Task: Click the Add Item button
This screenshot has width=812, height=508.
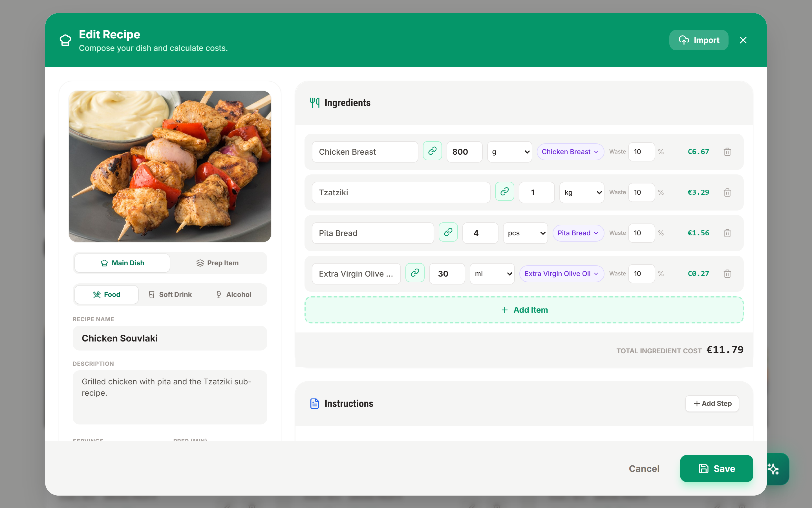Action: tap(524, 310)
